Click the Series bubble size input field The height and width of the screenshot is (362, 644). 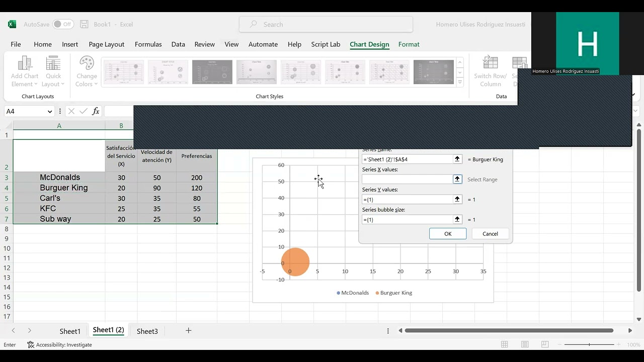coord(407,219)
